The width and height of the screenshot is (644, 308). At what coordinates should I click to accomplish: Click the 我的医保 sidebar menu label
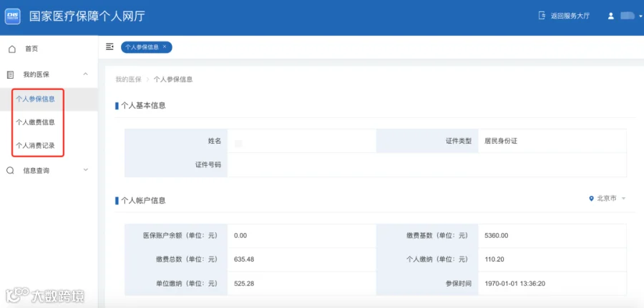click(36, 74)
